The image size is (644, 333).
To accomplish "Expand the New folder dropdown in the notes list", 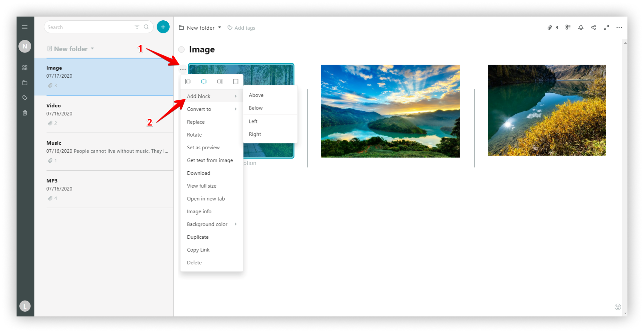I will pos(92,49).
